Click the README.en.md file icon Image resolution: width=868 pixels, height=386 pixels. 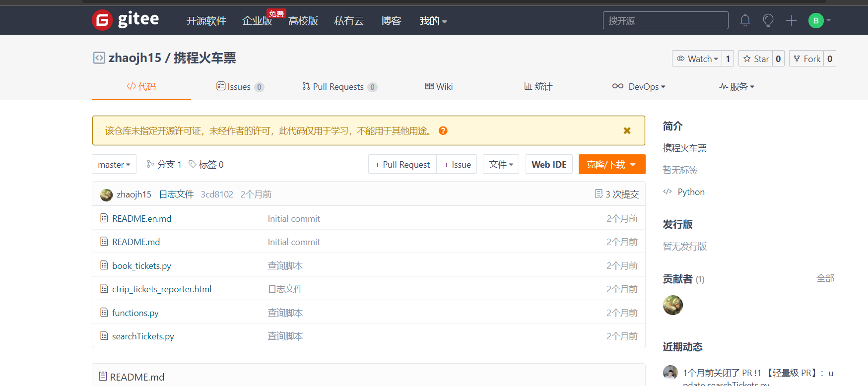tap(104, 218)
